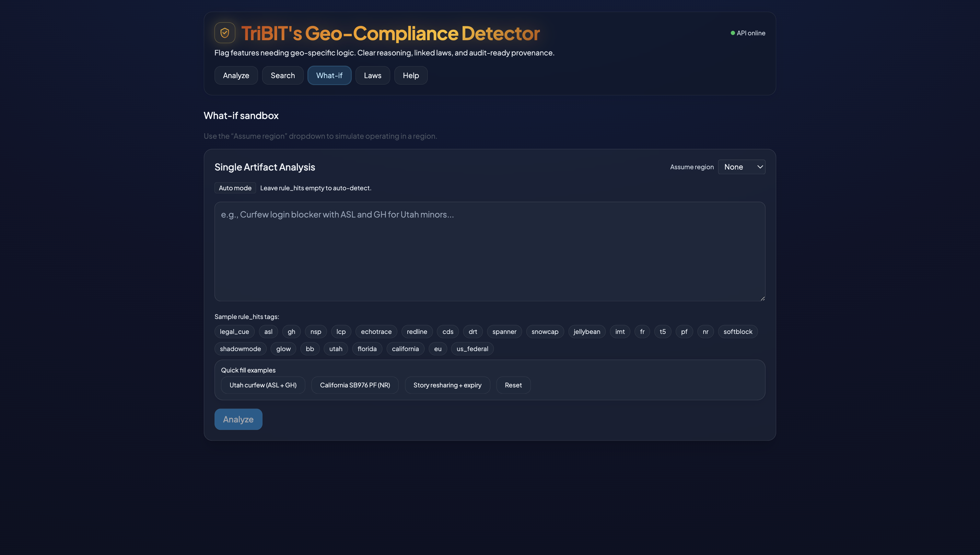Viewport: 980px width, 555px height.
Task: Select the What-if tab
Action: (329, 76)
